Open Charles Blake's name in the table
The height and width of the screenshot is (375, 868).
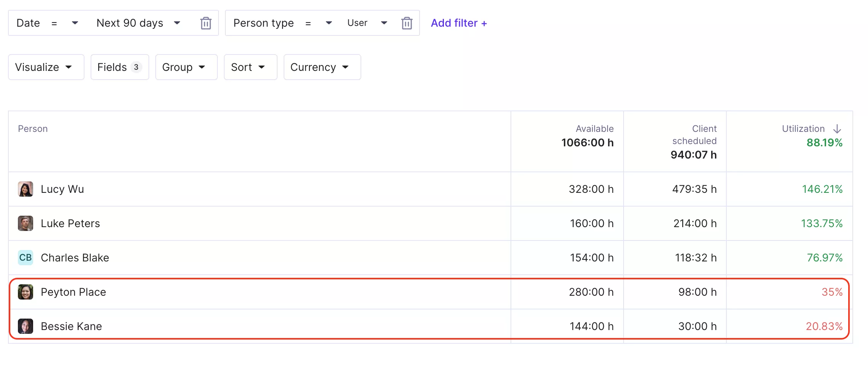pyautogui.click(x=75, y=258)
